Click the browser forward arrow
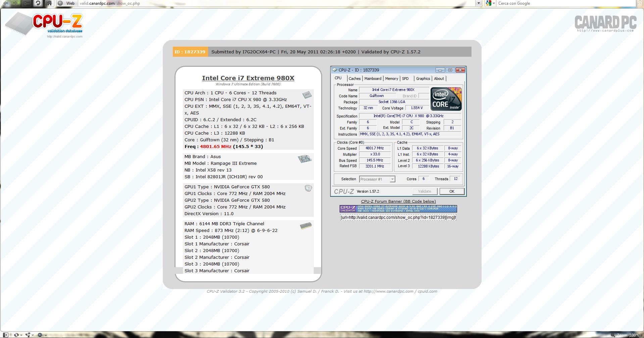 click(x=16, y=3)
